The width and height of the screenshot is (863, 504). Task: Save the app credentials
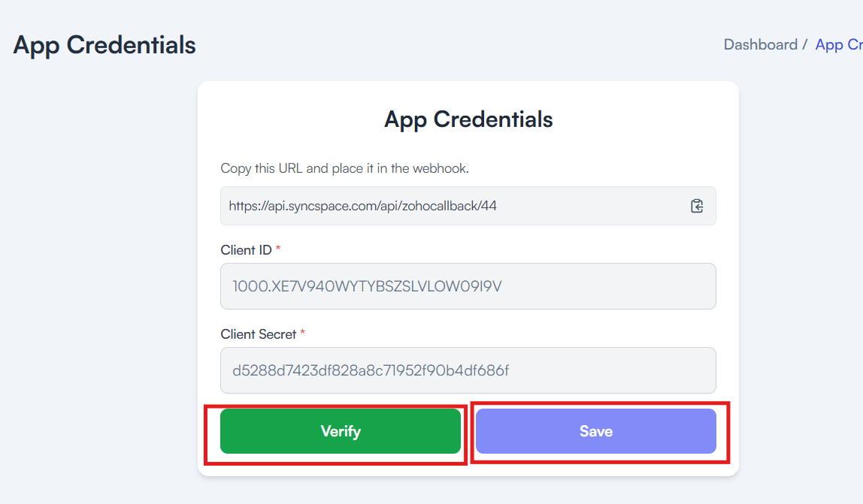(x=595, y=431)
